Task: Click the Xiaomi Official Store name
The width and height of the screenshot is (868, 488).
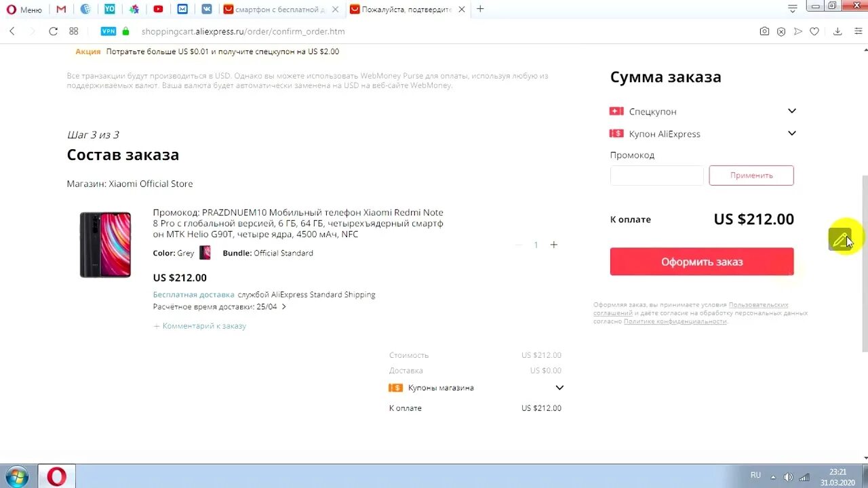Action: [x=151, y=184]
